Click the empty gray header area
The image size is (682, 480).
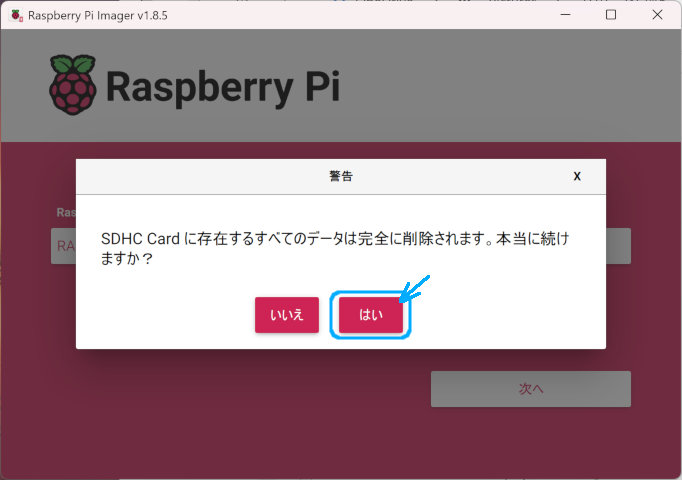pyautogui.click(x=500, y=86)
